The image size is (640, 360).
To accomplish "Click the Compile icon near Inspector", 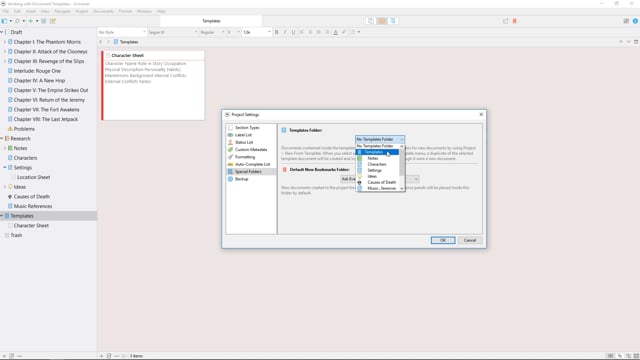I will (626, 21).
